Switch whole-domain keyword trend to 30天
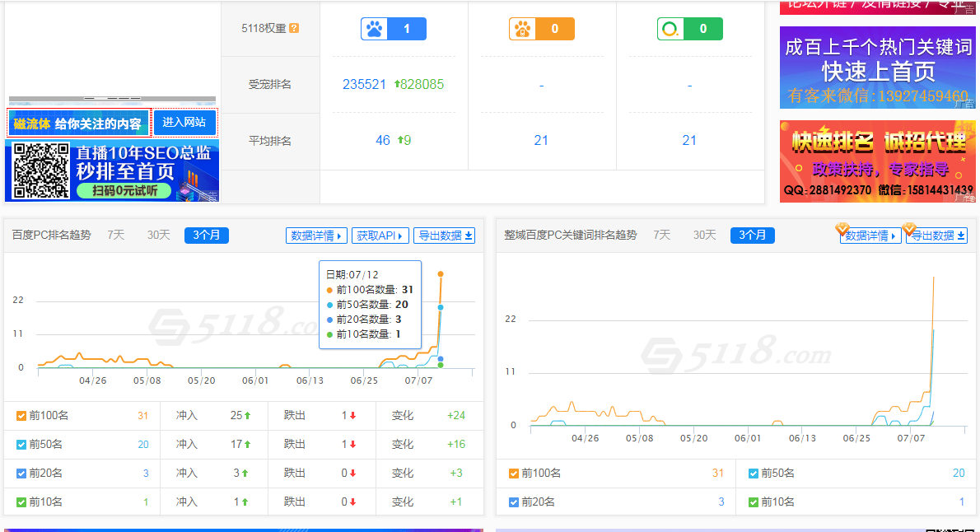Image resolution: width=980 pixels, height=532 pixels. point(704,235)
